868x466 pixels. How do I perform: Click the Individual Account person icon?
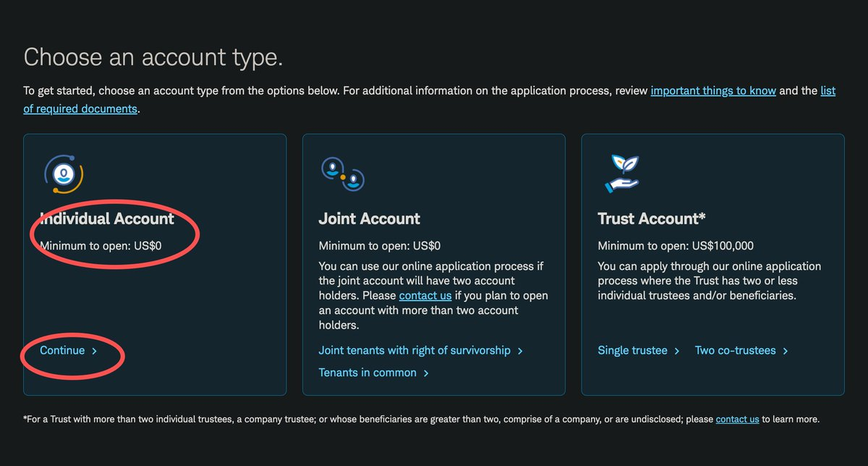point(64,174)
